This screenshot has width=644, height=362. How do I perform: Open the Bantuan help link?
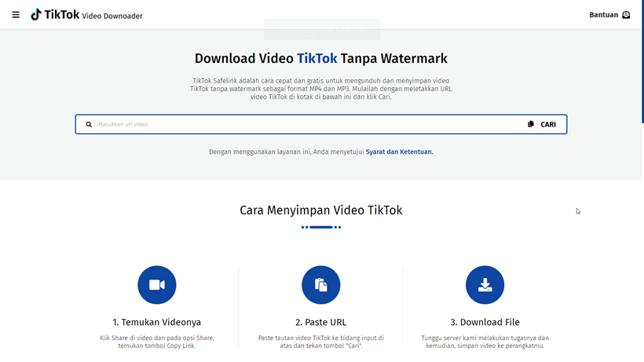[603, 15]
